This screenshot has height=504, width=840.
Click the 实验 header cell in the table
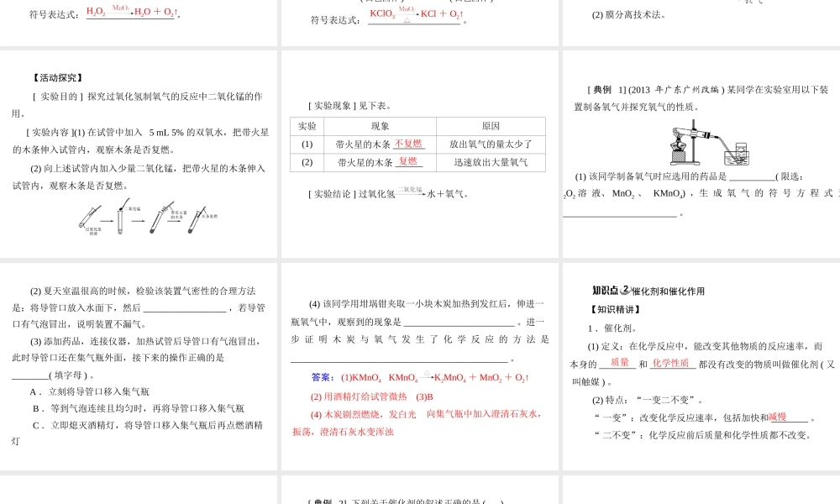pyautogui.click(x=307, y=126)
